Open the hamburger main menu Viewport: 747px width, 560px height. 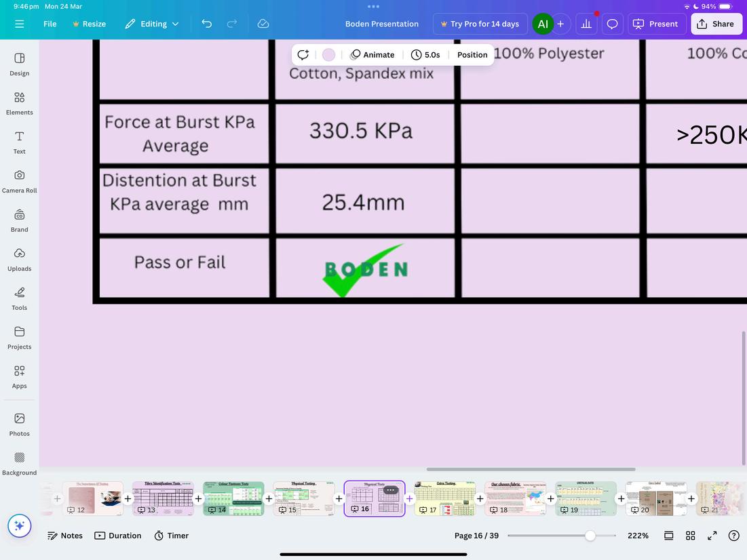[20, 24]
